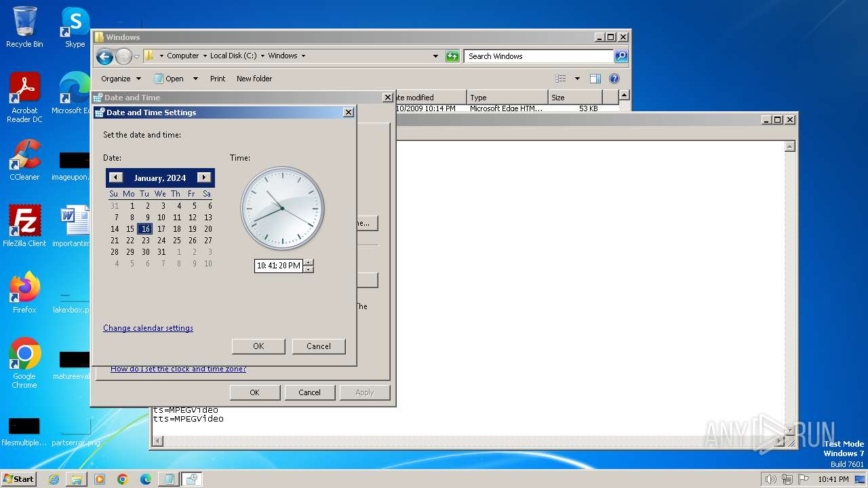Click Open in Explorer toolbar

tap(169, 79)
